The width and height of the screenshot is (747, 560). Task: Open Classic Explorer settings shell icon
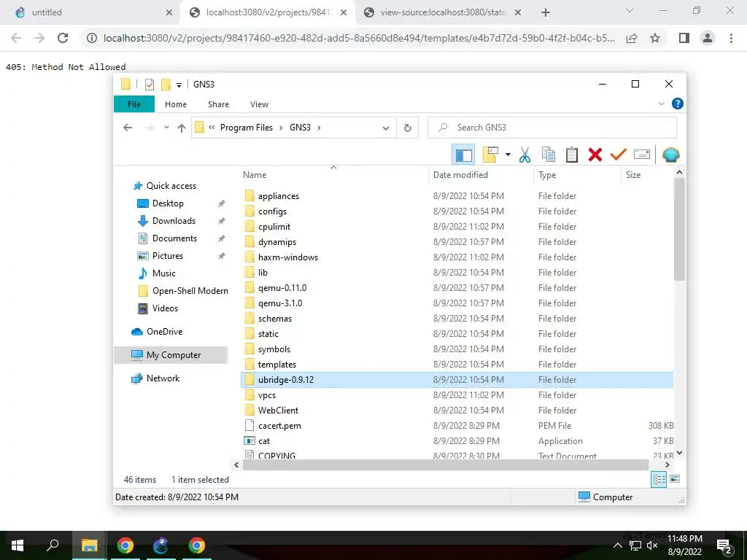(671, 155)
